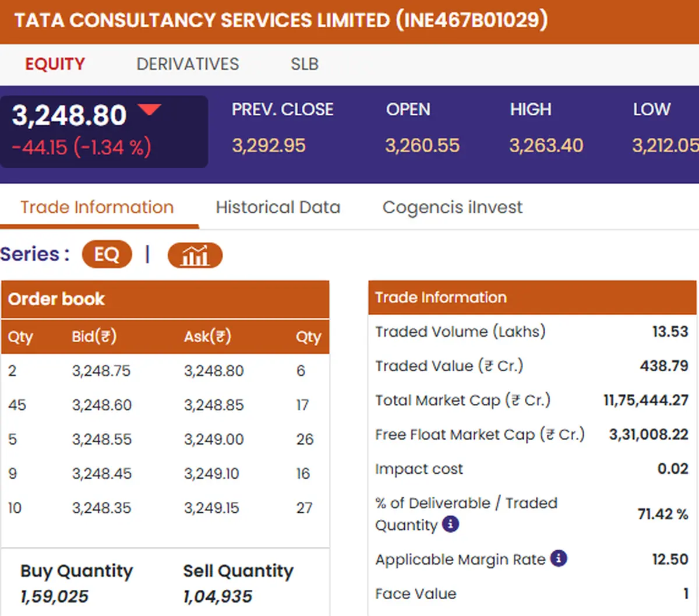
Task: Click Open value 3,260.55
Action: pos(422,146)
